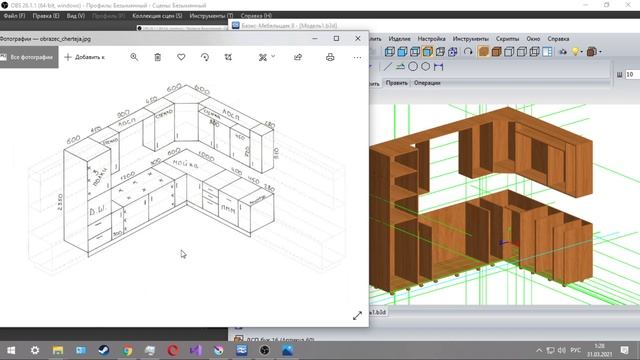
Task: Open Google Chrome from taskbar
Action: click(x=127, y=350)
